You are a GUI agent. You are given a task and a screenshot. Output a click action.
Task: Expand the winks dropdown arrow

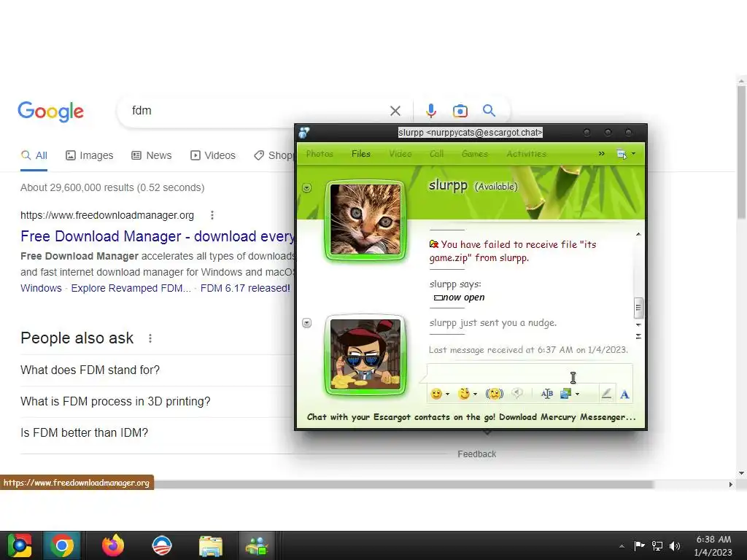(475, 394)
